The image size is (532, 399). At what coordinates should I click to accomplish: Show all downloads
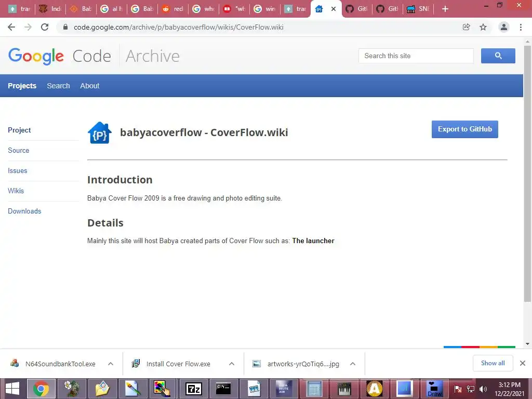(493, 363)
